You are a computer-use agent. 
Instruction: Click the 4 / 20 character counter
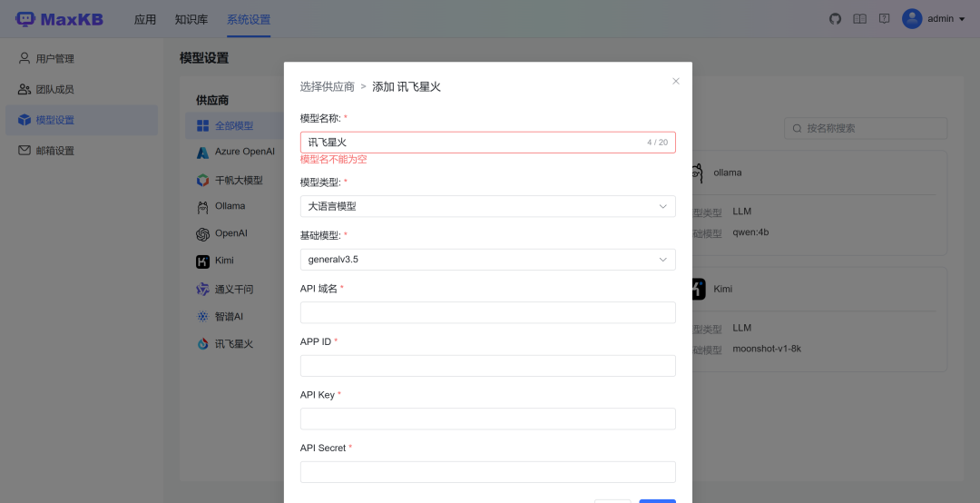658,143
